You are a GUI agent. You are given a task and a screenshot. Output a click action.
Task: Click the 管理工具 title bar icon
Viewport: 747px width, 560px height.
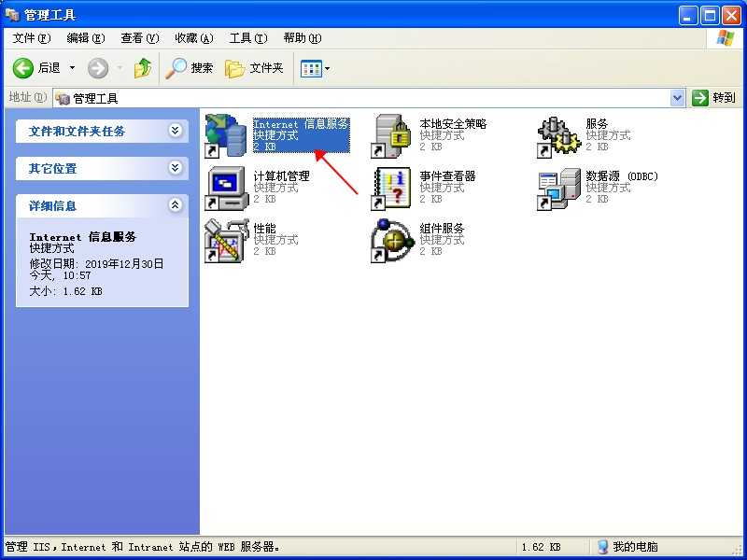coord(12,15)
